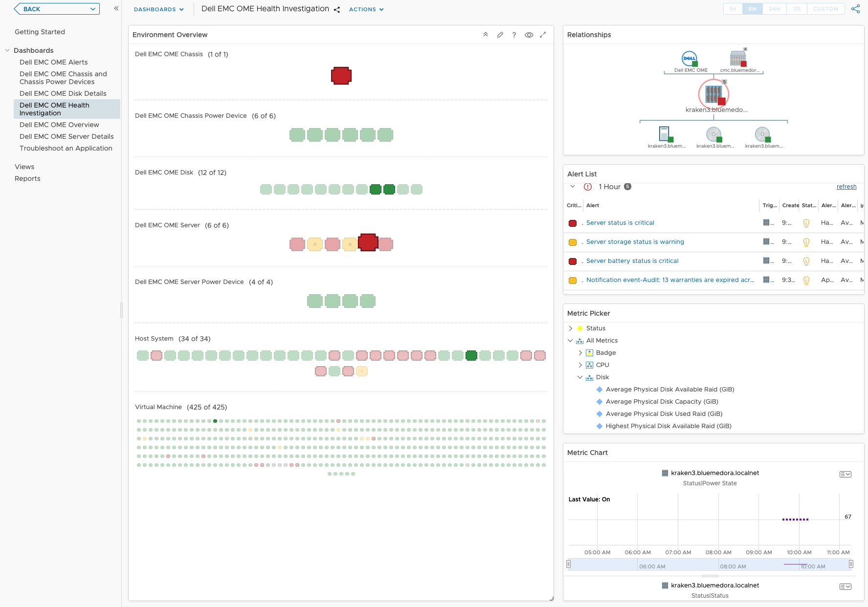Select Highest Physical Disk Available Raid metric
The image size is (868, 607).
click(668, 426)
